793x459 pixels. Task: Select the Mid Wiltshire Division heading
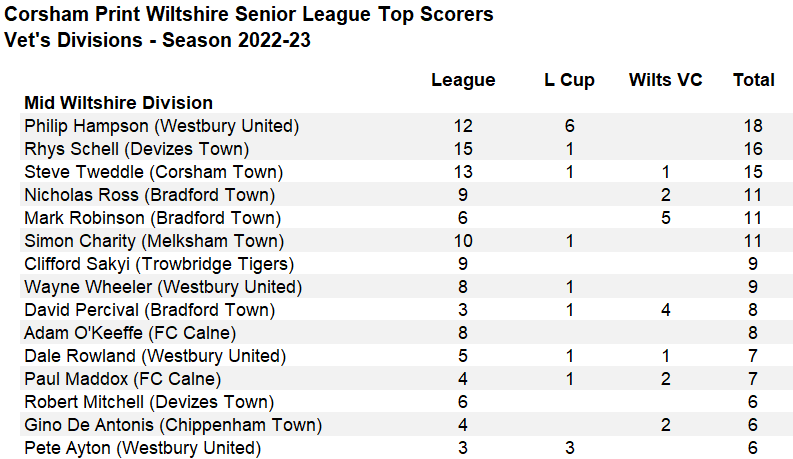click(x=118, y=102)
